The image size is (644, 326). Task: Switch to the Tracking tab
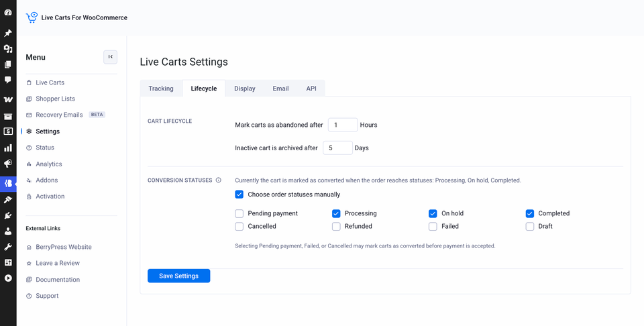[x=161, y=89]
